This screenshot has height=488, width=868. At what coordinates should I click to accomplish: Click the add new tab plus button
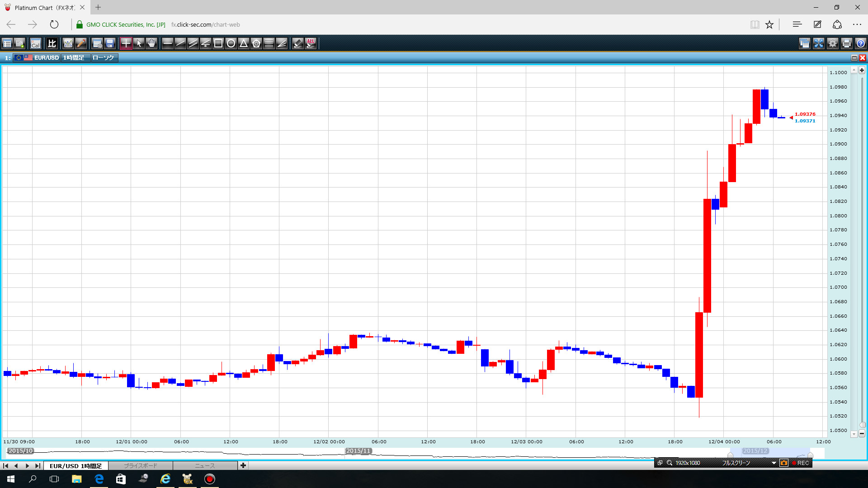coord(243,465)
